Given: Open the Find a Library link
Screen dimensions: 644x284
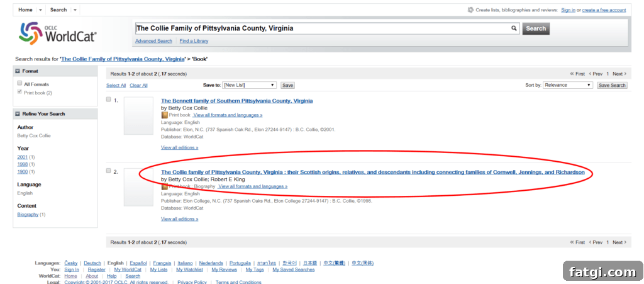Looking at the screenshot, I should [194, 41].
